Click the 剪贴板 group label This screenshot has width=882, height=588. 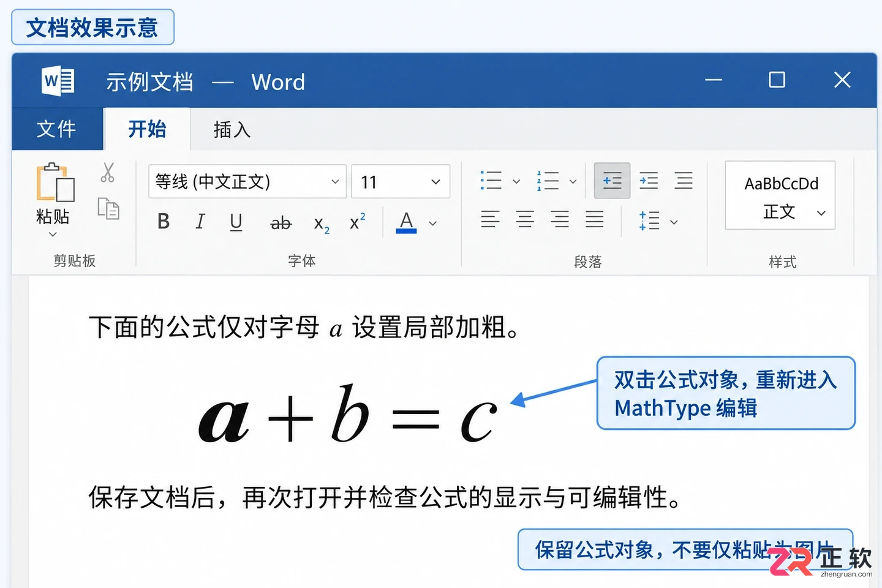pyautogui.click(x=75, y=261)
